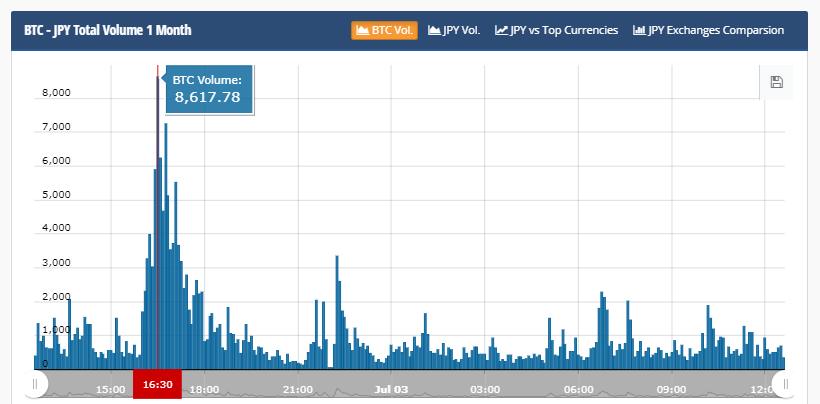The height and width of the screenshot is (404, 820).
Task: Click the 09:00 label on the timeline
Action: tap(671, 388)
